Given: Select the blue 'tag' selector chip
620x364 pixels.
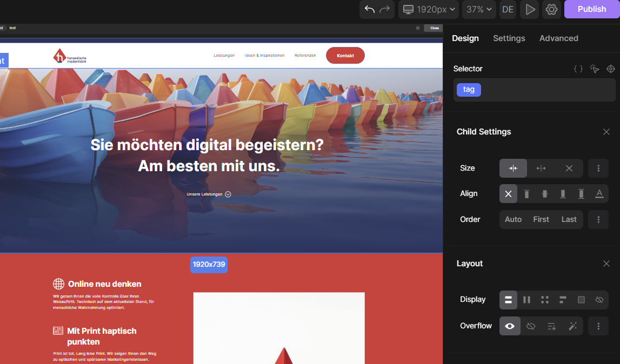Looking at the screenshot, I should pos(469,90).
